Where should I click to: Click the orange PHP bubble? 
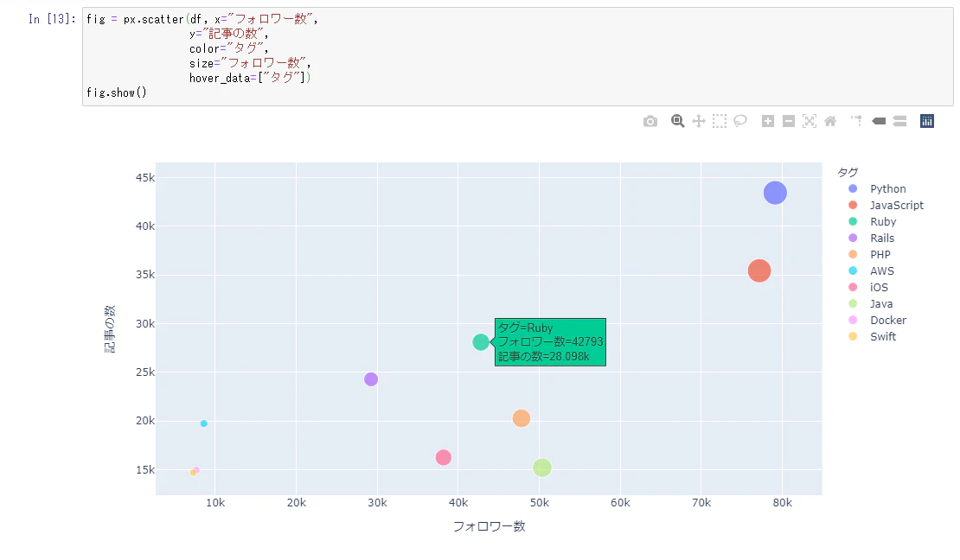pyautogui.click(x=521, y=418)
